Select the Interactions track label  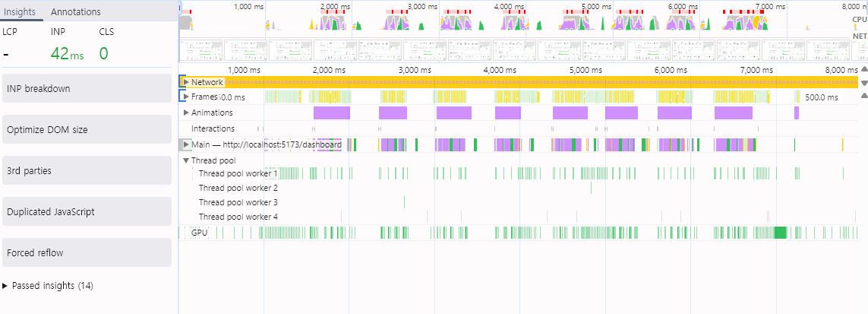[x=213, y=128]
